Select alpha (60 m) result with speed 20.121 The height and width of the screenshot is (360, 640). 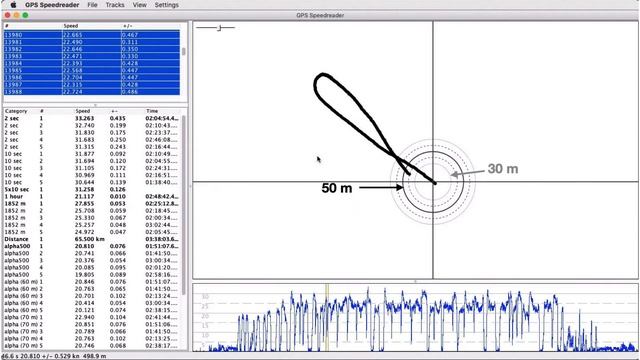(x=92, y=310)
